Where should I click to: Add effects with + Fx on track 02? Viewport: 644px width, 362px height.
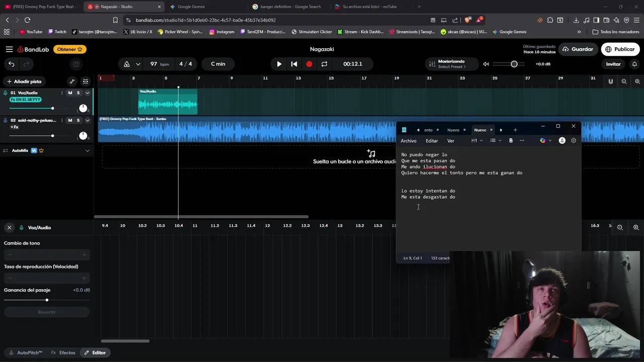pos(14,127)
